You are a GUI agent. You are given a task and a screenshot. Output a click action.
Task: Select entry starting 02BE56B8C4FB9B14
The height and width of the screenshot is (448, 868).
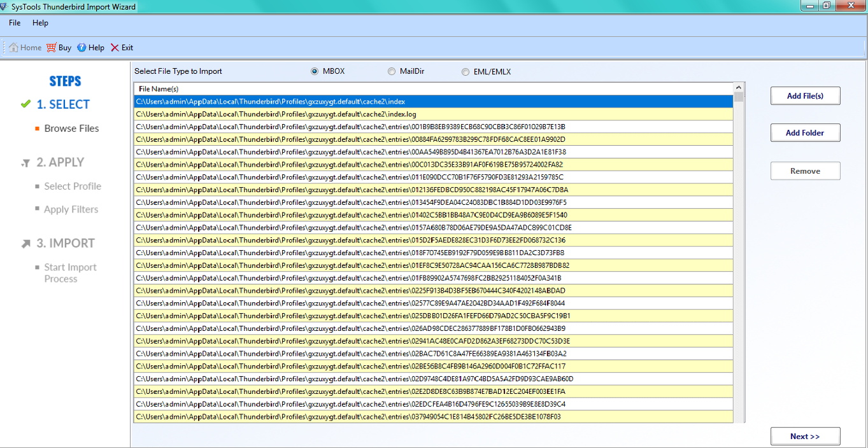pos(433,366)
